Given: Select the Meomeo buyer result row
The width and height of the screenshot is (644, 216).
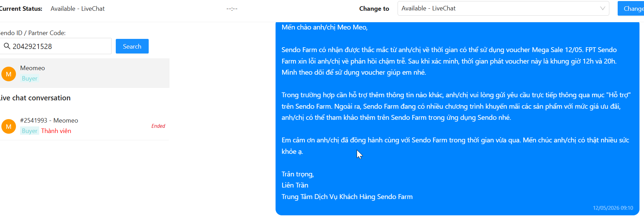Looking at the screenshot, I should (x=85, y=73).
